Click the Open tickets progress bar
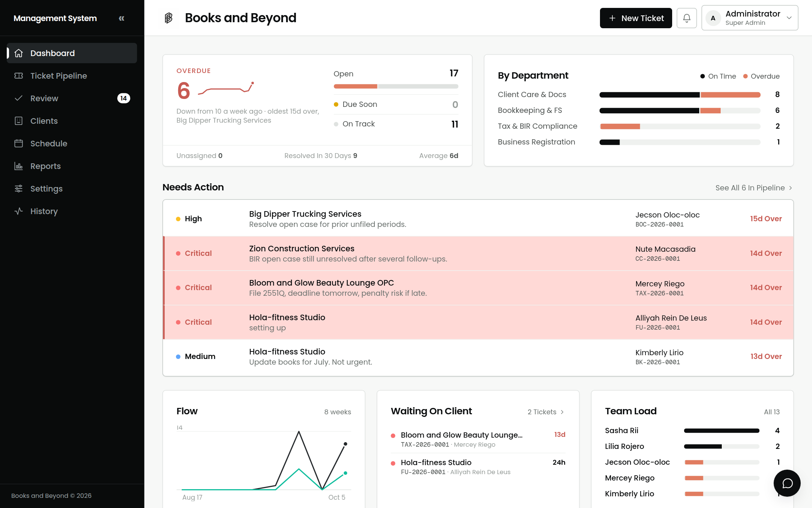 (x=396, y=87)
